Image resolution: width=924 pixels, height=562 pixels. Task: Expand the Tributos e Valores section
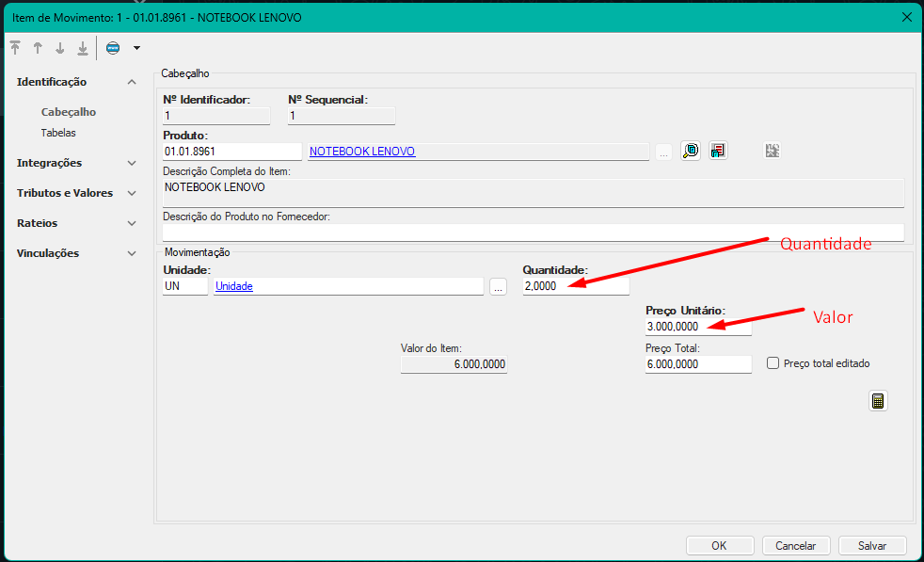[x=132, y=193]
